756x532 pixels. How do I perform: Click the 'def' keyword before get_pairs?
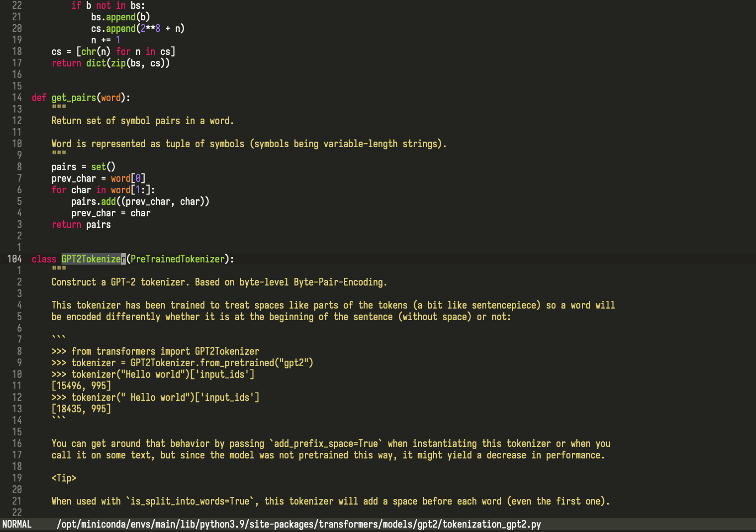click(39, 98)
